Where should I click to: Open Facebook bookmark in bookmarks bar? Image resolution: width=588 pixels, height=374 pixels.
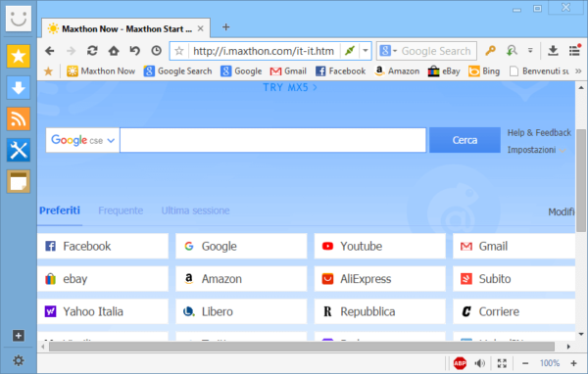pos(340,71)
